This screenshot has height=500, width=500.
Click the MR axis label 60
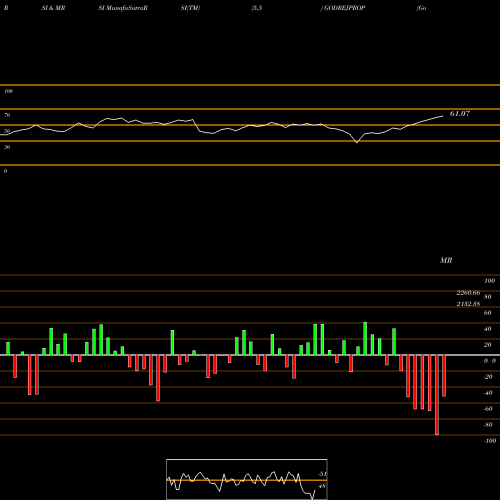point(488,313)
